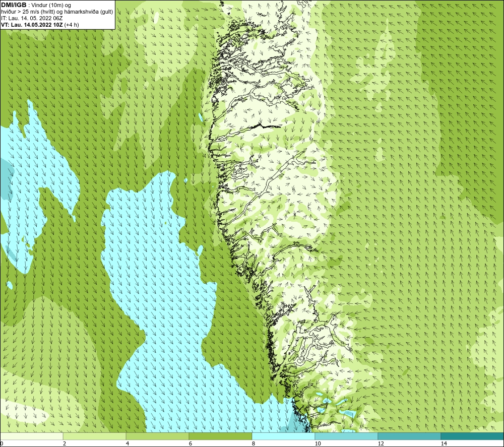Viewport: 504px width, 447px height.
Task: Click the "IT: Lau. 14. 05. 2022 06Z" line
Action: point(32,18)
